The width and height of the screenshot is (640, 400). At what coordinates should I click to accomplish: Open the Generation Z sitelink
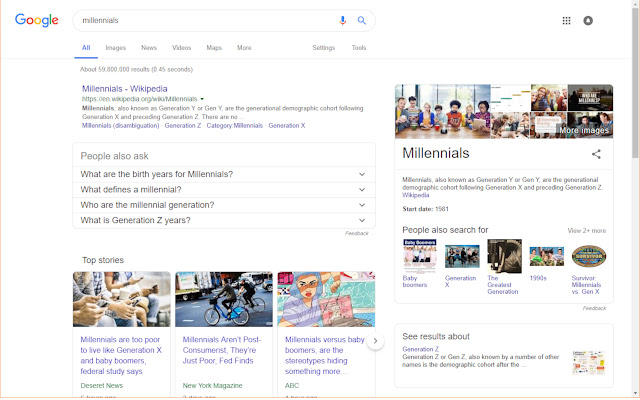tap(183, 125)
